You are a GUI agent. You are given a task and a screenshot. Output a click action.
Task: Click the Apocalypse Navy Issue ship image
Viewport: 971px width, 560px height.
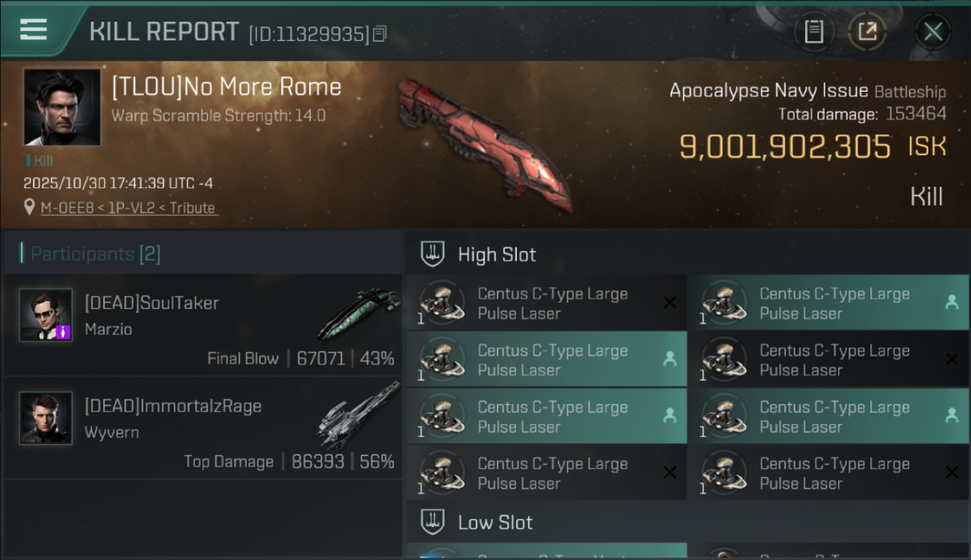[x=485, y=142]
